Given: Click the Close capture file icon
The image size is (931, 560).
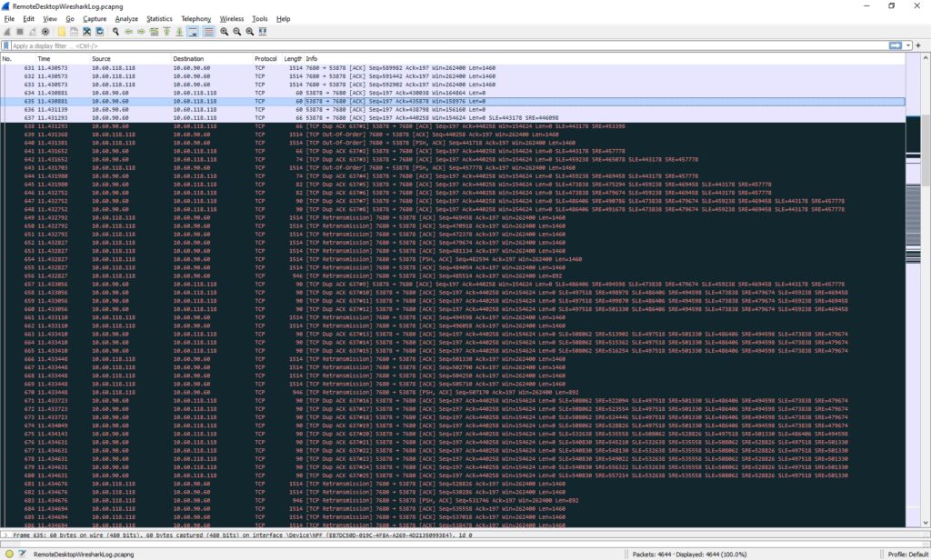Looking at the screenshot, I should click(87, 32).
